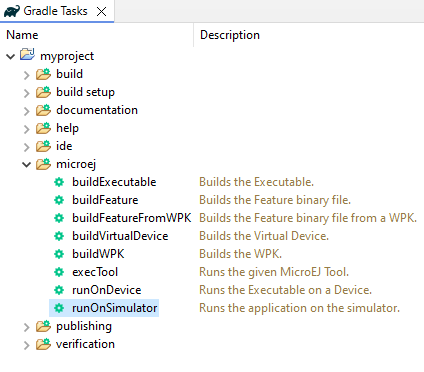
Task: Expand the build setup task group
Action: (27, 93)
